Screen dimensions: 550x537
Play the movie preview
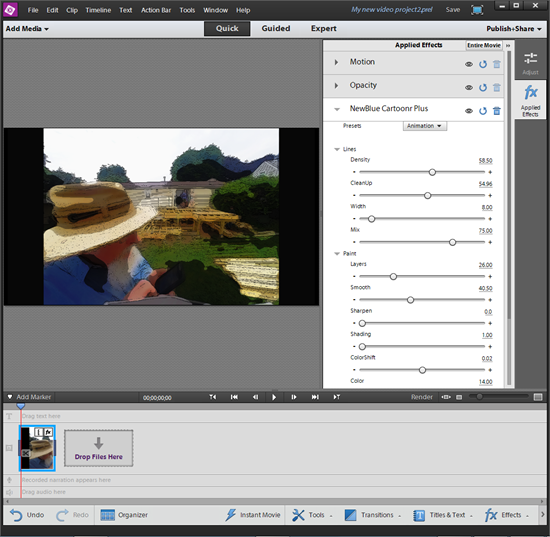[x=274, y=397]
